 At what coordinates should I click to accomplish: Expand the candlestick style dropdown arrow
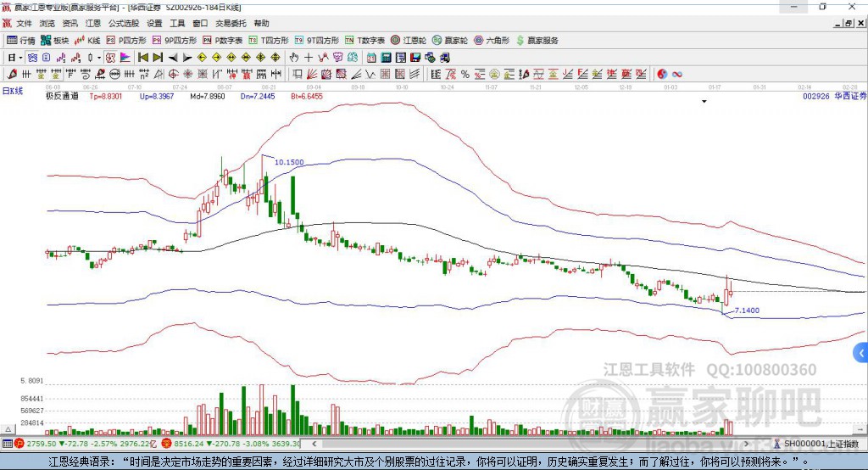pos(99,58)
